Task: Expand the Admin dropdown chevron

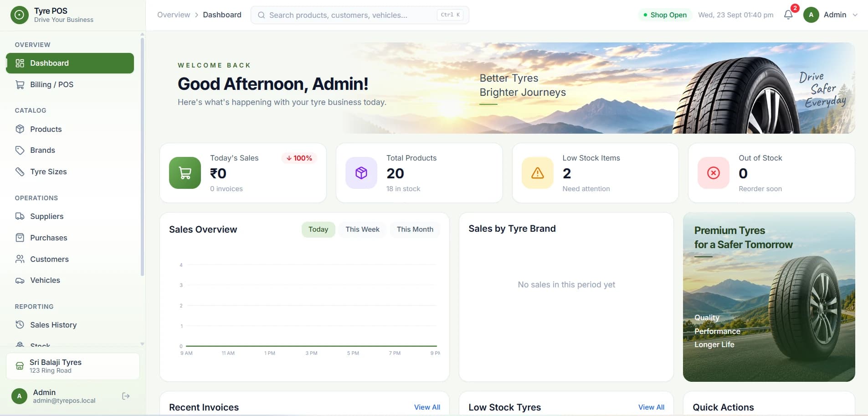Action: 855,15
